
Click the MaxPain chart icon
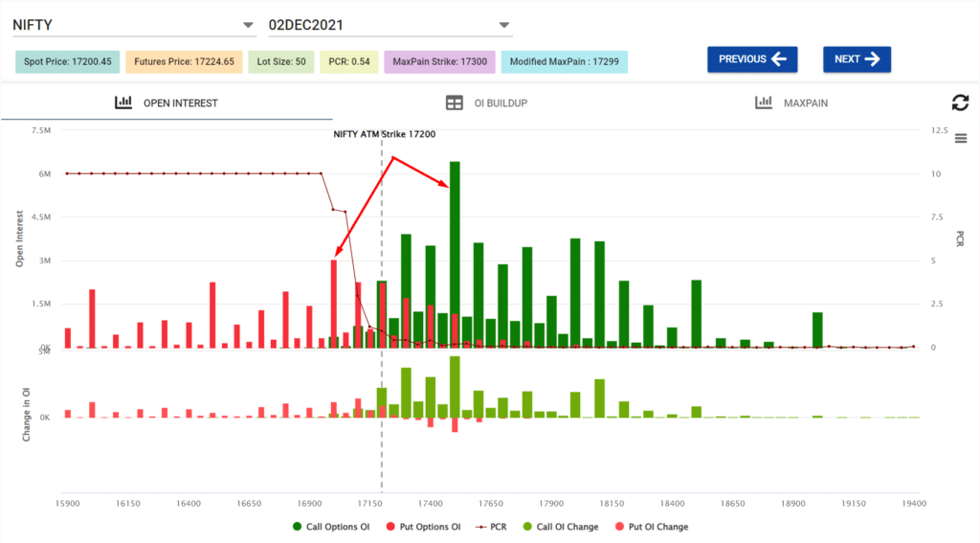point(763,102)
